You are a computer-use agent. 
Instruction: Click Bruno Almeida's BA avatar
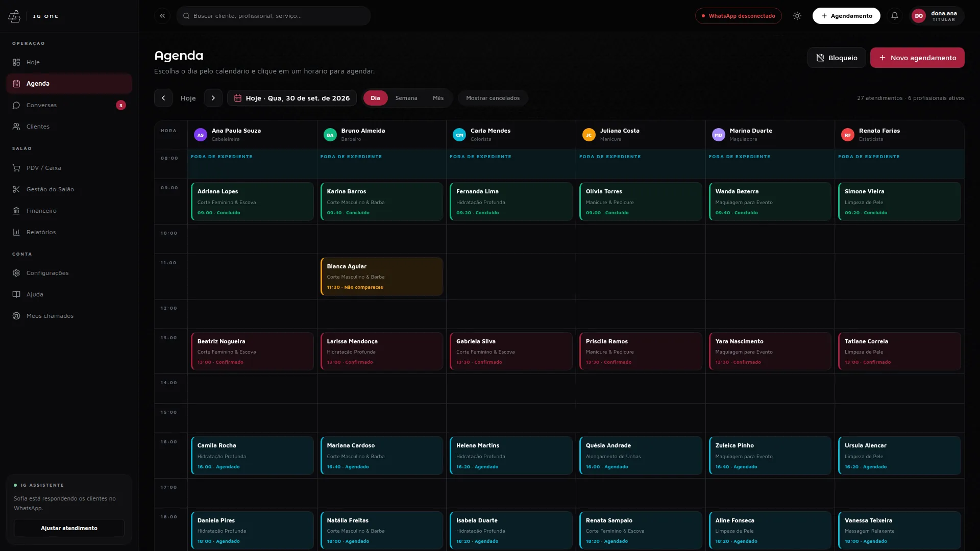(x=330, y=135)
